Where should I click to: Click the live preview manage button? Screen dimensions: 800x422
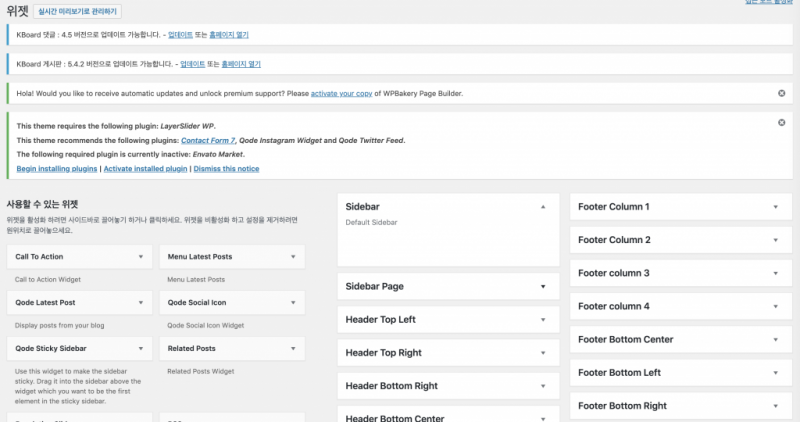coord(77,12)
